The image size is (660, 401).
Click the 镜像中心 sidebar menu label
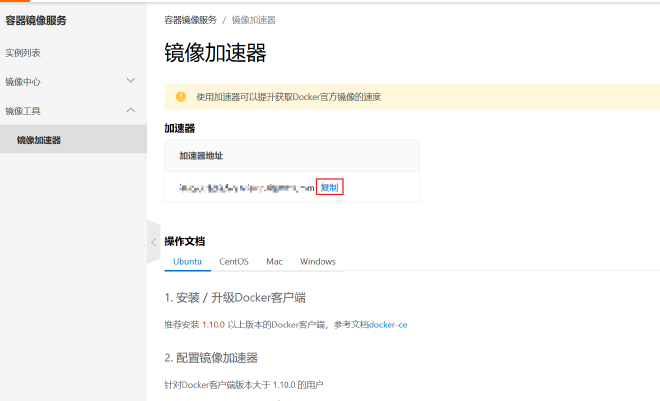click(23, 82)
